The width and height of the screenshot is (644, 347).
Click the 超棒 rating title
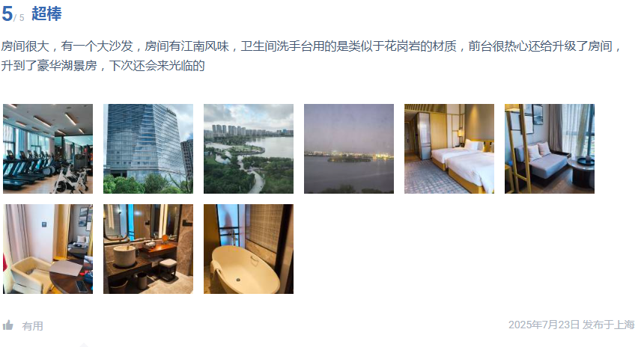click(46, 14)
